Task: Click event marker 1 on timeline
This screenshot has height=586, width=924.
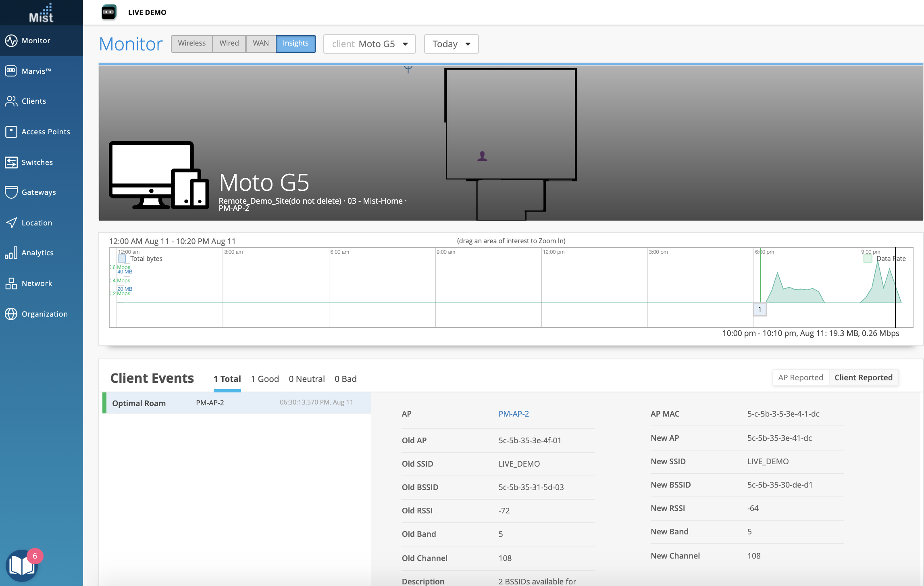Action: (760, 309)
